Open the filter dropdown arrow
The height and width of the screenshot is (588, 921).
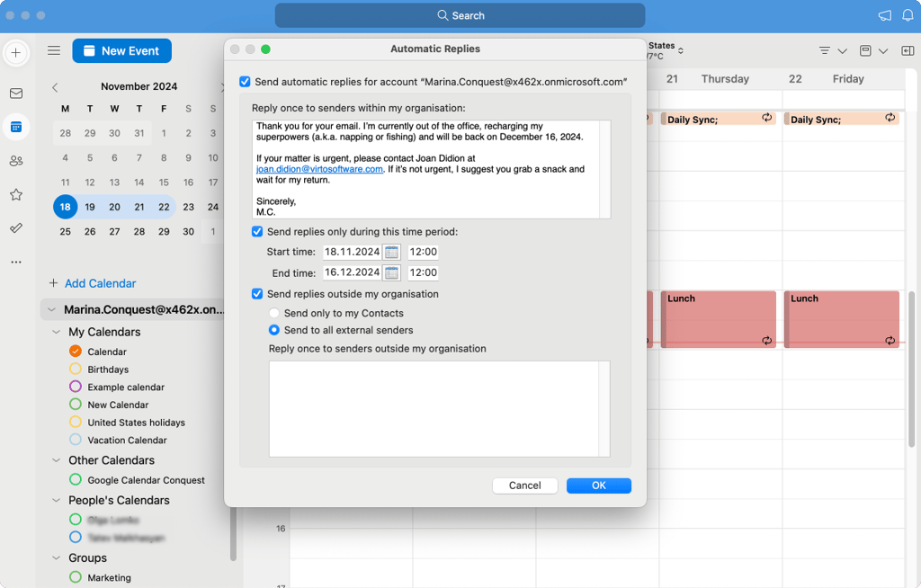coord(842,51)
